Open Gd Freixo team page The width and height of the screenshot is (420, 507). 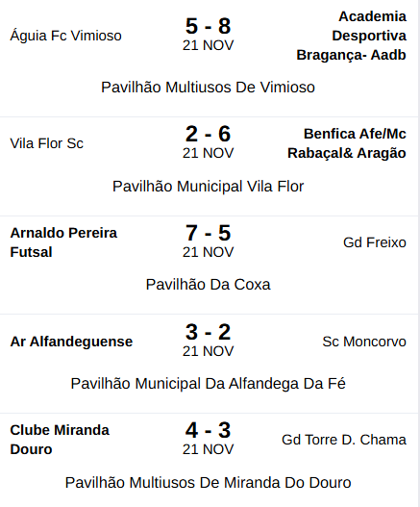[x=375, y=242]
